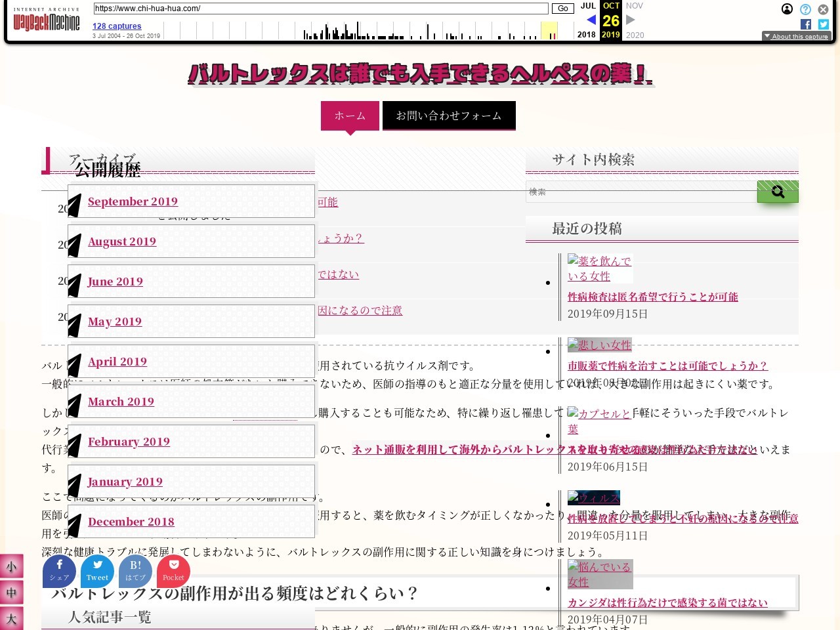Click the Facebook シェア share icon

pyautogui.click(x=59, y=570)
